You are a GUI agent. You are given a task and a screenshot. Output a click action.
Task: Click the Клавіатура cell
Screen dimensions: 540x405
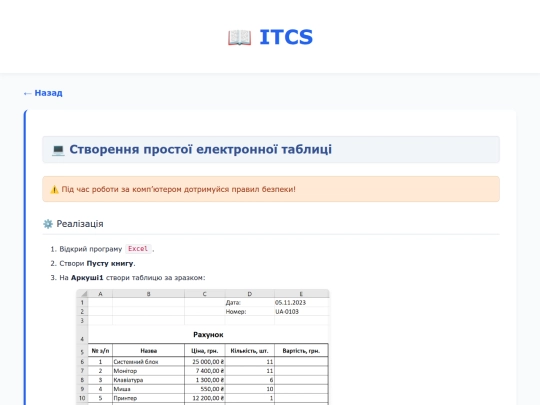point(148,380)
